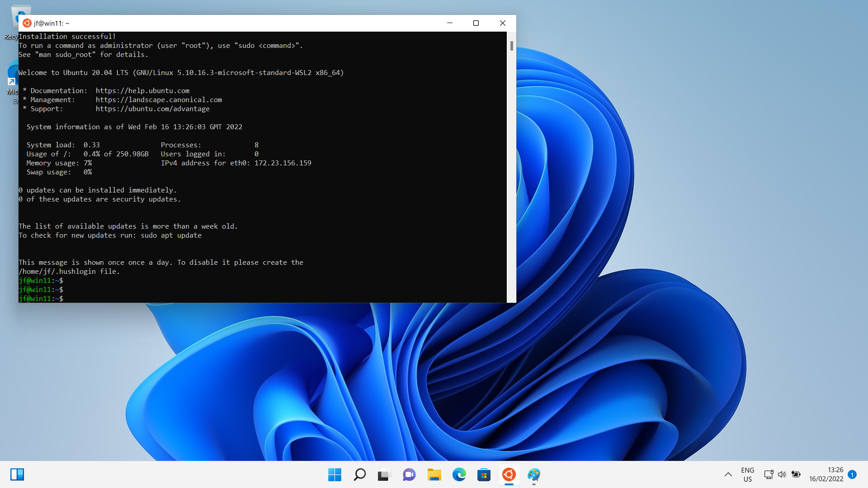
Task: Click the network status tray icon
Action: pos(769,474)
